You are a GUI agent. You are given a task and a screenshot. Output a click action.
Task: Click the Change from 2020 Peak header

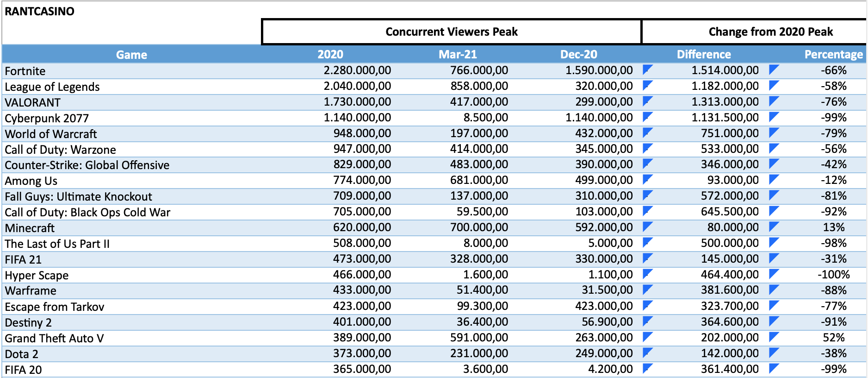770,32
